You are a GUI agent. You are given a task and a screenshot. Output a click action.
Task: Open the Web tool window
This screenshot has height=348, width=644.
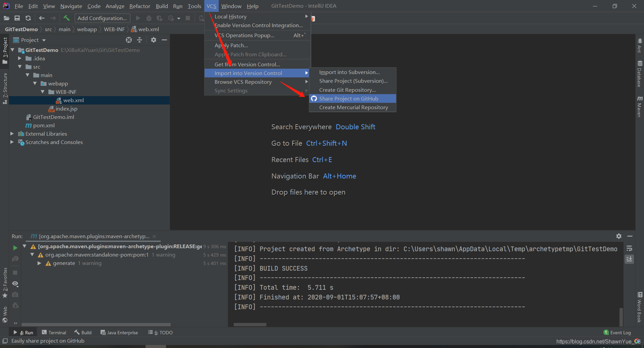pyautogui.click(x=5, y=315)
